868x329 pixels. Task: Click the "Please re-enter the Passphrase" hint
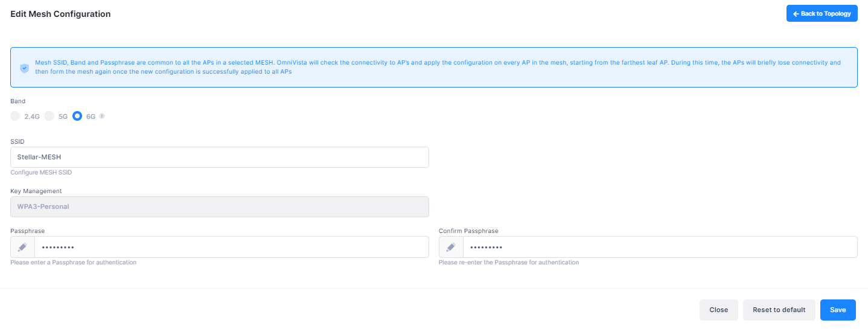point(508,263)
